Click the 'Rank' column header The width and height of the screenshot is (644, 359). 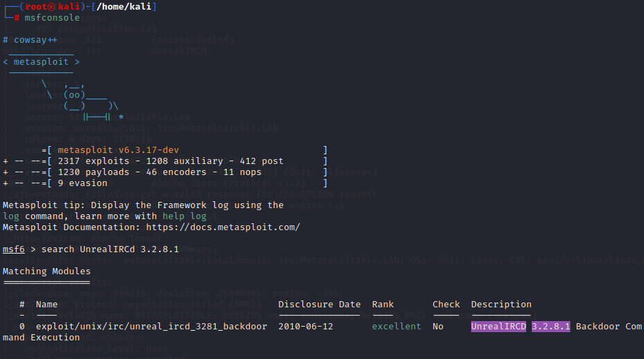[383, 305]
